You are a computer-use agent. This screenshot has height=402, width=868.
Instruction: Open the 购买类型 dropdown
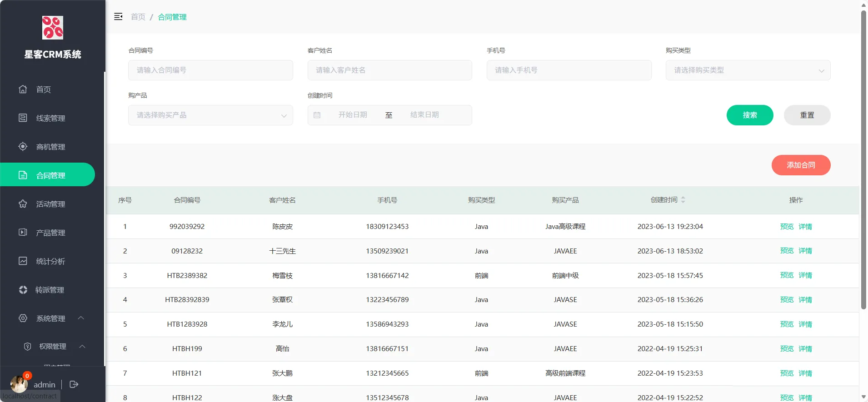(748, 70)
